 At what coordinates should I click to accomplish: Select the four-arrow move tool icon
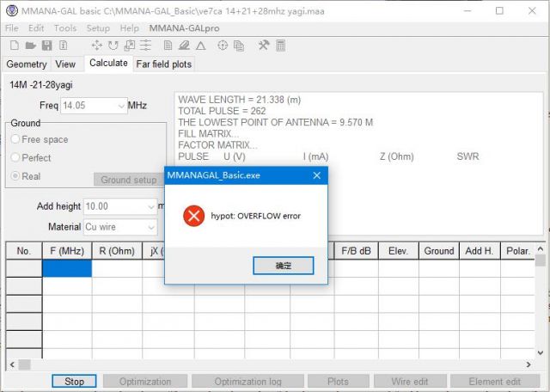96,46
